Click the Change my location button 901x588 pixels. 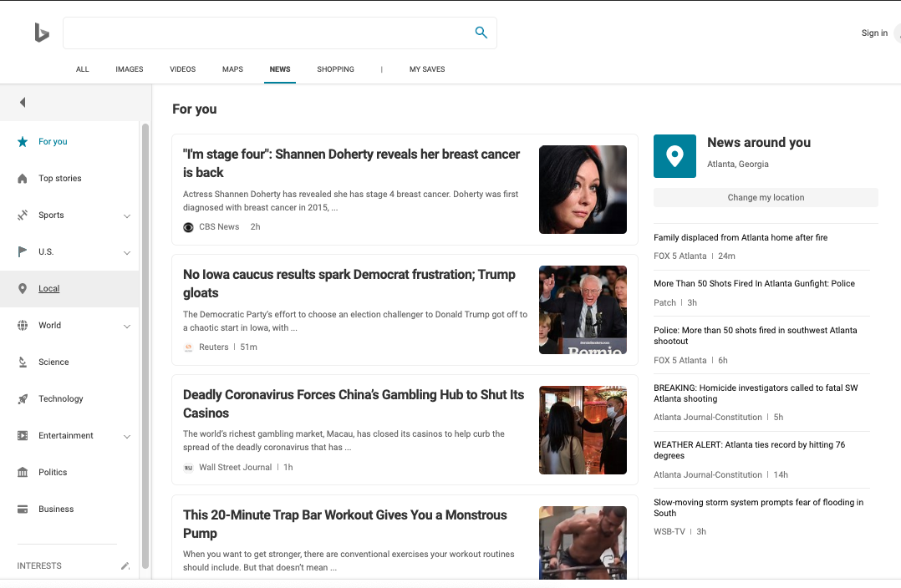point(766,197)
